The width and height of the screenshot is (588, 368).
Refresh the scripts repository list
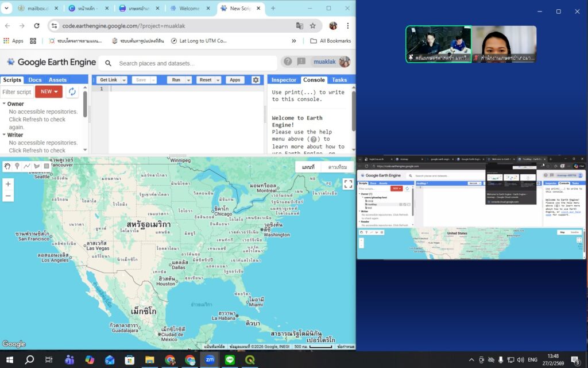[72, 91]
